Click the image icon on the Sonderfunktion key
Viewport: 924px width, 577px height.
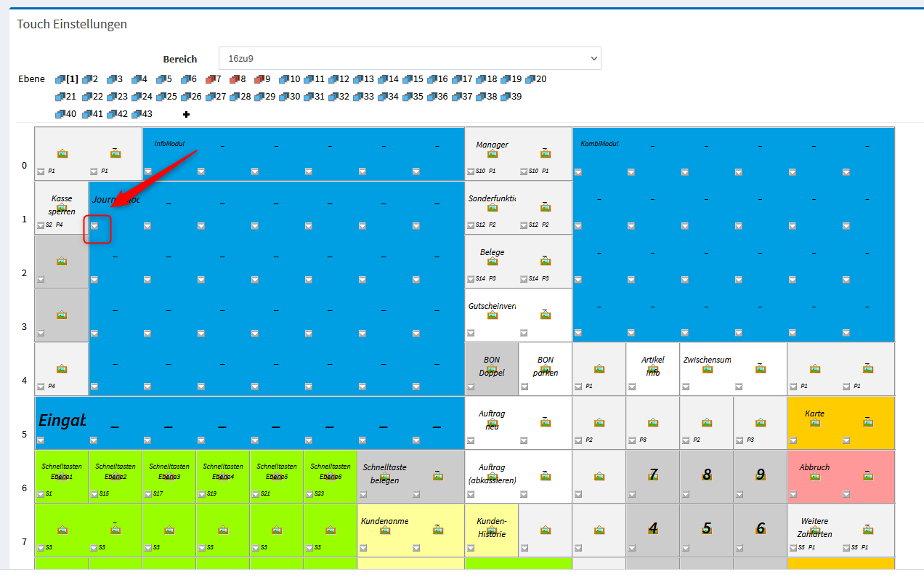click(x=493, y=208)
